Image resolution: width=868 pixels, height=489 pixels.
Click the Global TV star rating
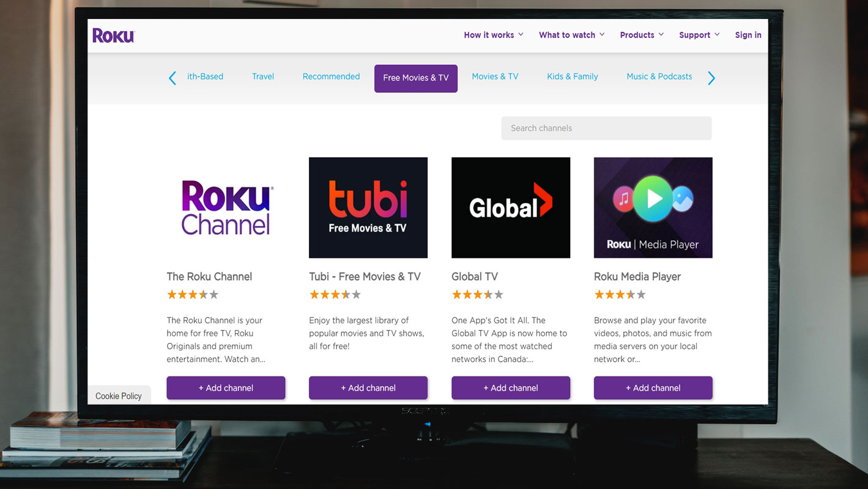coord(478,295)
